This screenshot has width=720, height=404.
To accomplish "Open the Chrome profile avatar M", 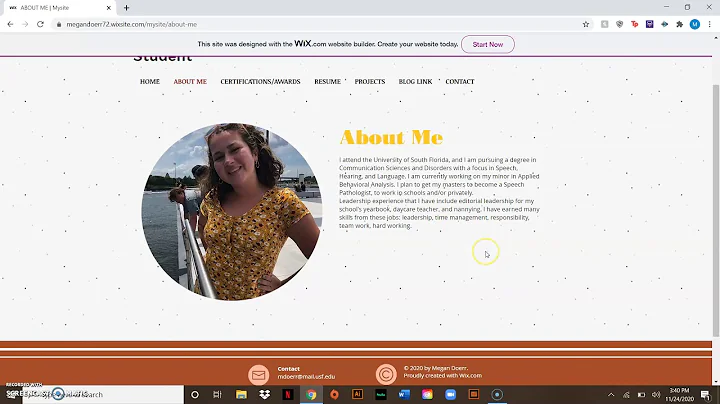I will [x=695, y=24].
